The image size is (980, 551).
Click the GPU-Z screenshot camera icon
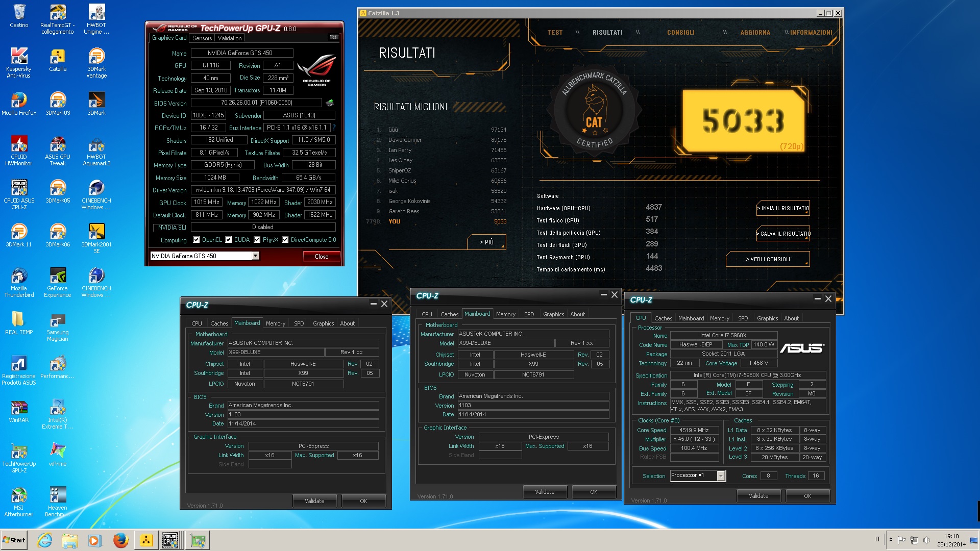334,37
